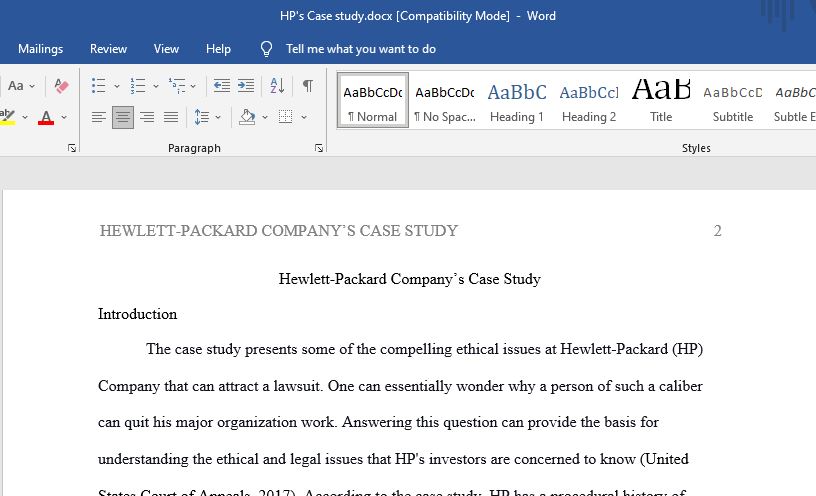The image size is (816, 496).
Task: Focus the Tell me what you want to do box
Action: tap(361, 49)
